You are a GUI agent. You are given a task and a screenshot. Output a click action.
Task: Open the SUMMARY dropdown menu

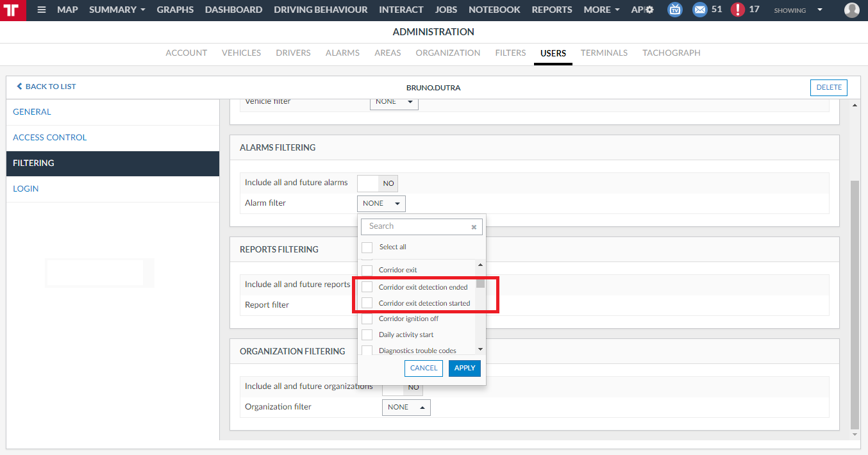click(x=117, y=10)
